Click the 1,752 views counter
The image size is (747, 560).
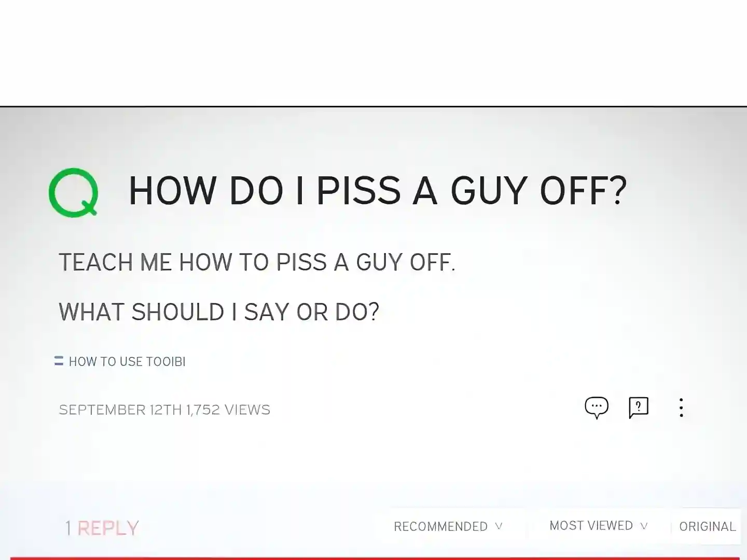coord(228,410)
